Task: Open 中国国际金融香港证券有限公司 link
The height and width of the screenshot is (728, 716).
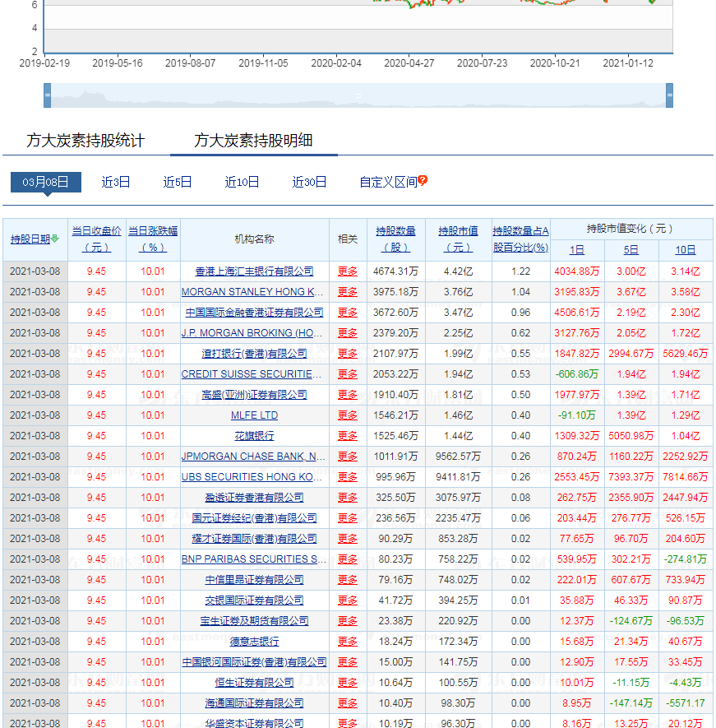Action: tap(254, 313)
